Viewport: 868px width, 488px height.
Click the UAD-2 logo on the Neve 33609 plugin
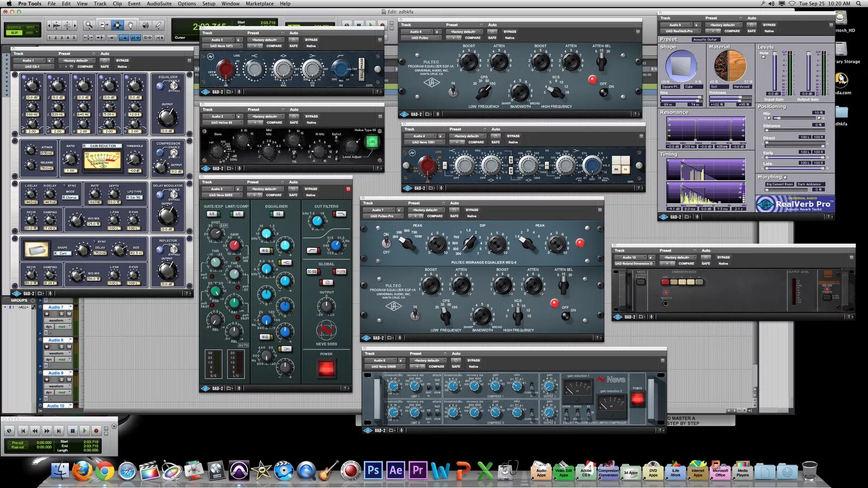367,430
